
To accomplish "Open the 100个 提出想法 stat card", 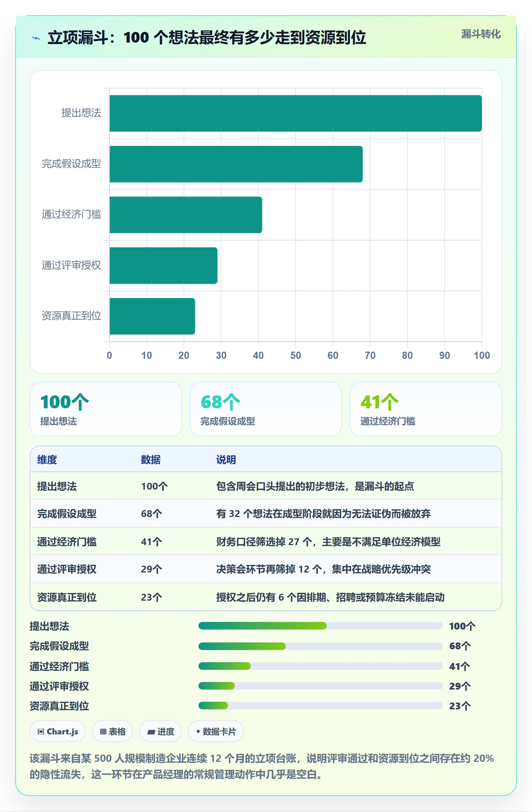I will click(106, 409).
